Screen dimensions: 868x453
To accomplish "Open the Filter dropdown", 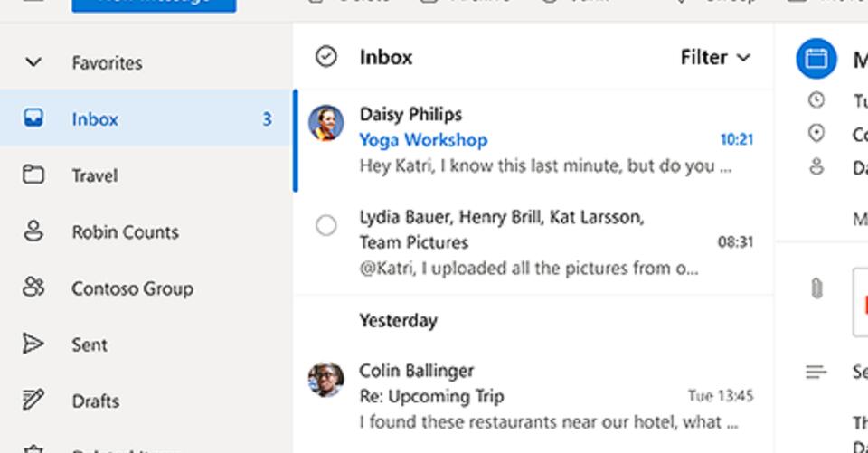I will (x=715, y=57).
